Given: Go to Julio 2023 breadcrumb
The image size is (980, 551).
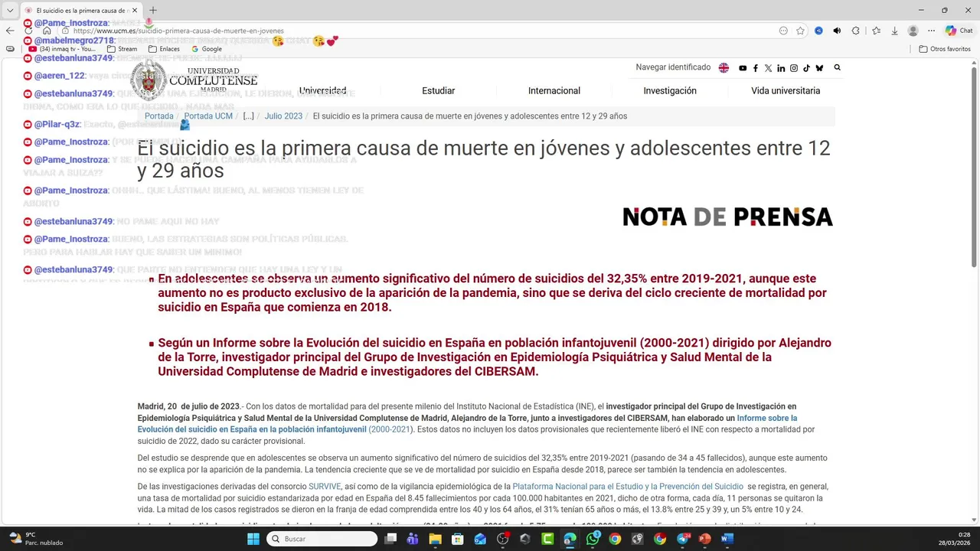Looking at the screenshot, I should [x=283, y=116].
